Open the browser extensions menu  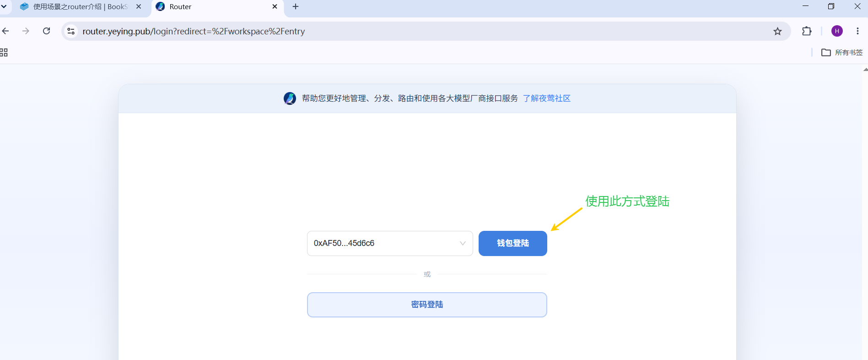807,31
